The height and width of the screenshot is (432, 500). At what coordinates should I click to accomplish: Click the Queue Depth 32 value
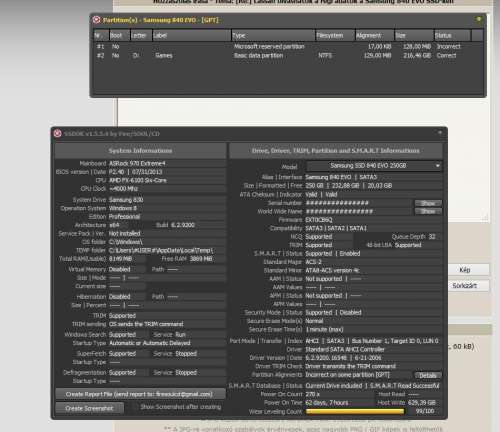coord(432,237)
